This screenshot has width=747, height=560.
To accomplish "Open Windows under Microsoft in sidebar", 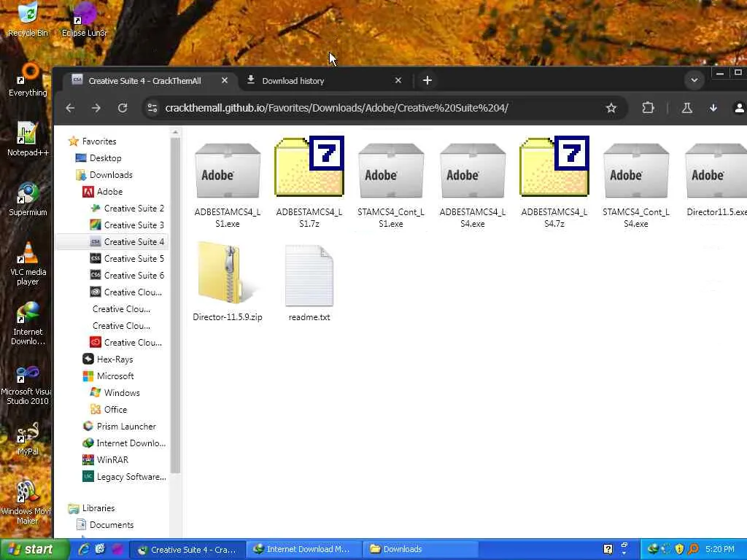I will (x=115, y=393).
